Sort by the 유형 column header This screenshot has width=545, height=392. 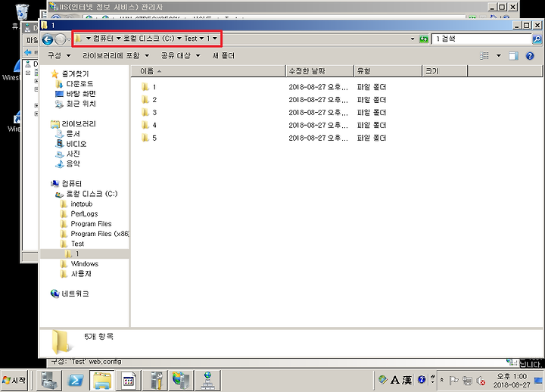(x=388, y=71)
